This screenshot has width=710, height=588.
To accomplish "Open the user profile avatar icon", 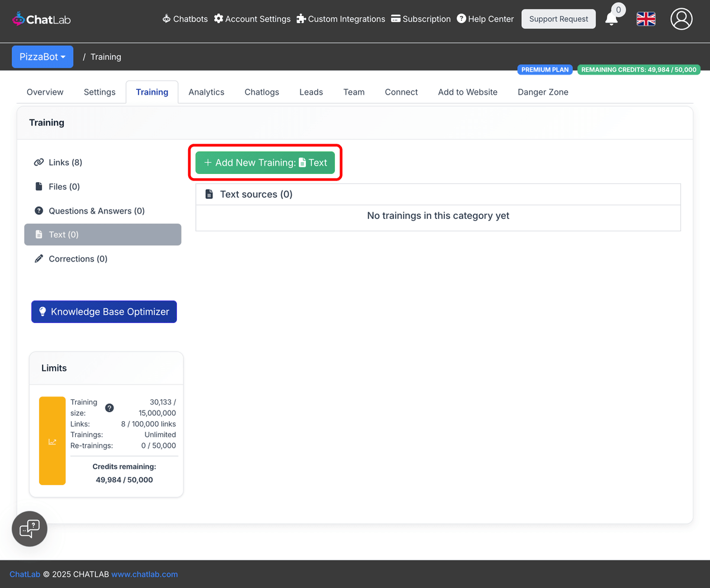I will coord(681,19).
